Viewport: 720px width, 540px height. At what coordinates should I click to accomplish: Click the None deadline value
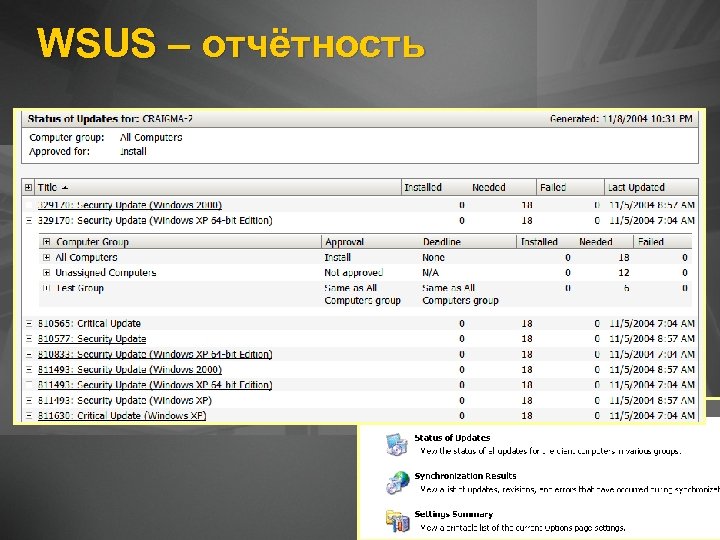pos(433,257)
